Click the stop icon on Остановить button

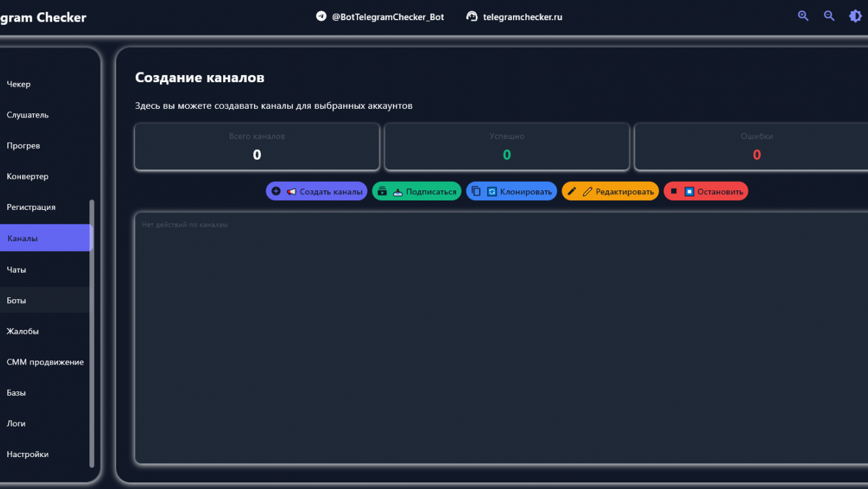(674, 191)
